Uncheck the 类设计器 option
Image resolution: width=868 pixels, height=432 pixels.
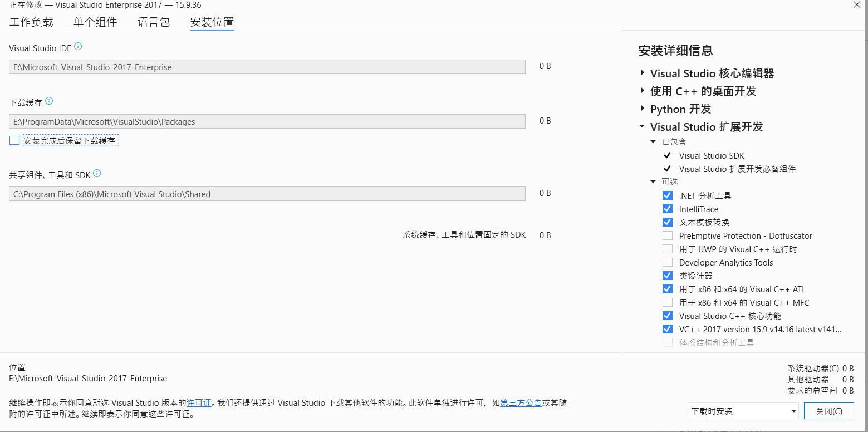[668, 276]
